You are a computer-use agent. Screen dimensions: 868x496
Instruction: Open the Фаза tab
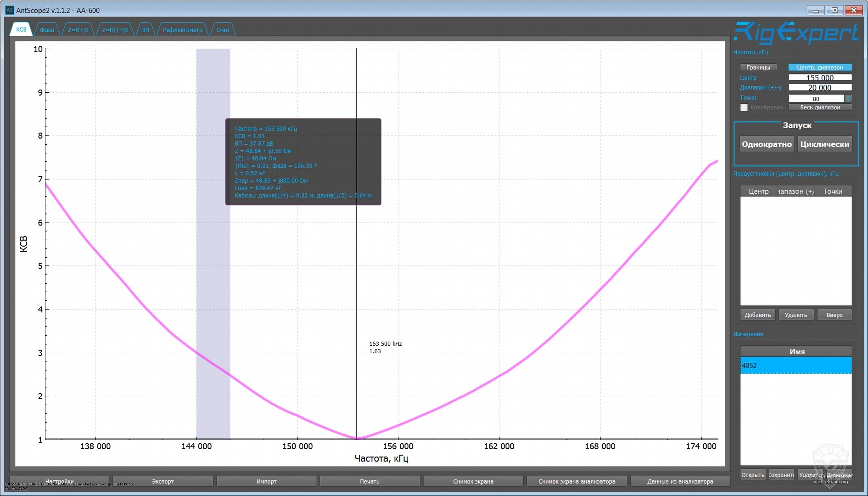tap(47, 30)
